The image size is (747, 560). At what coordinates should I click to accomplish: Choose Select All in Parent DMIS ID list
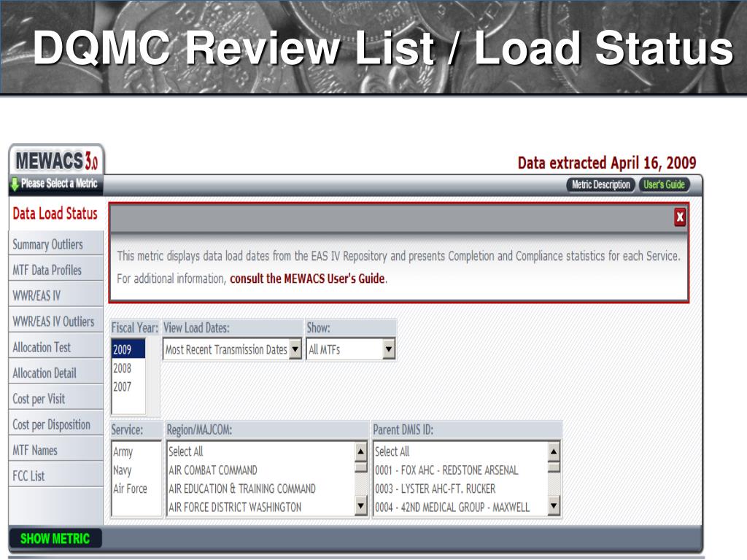pos(461,451)
